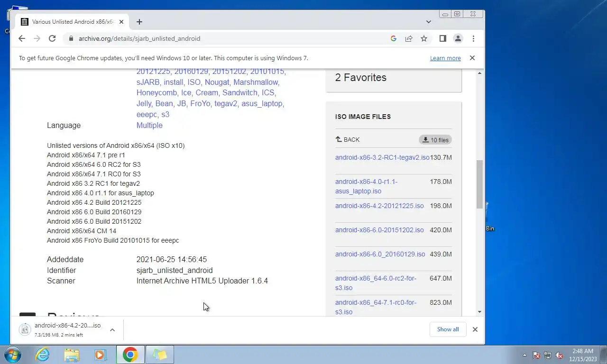Open the asus_laptop tag link
Screen dimensions: 607x364
coord(262,103)
